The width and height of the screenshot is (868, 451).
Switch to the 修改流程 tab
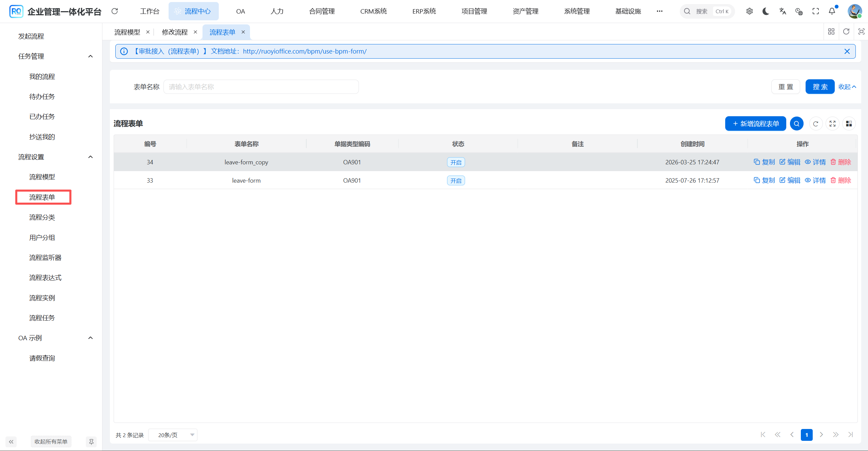coord(175,32)
